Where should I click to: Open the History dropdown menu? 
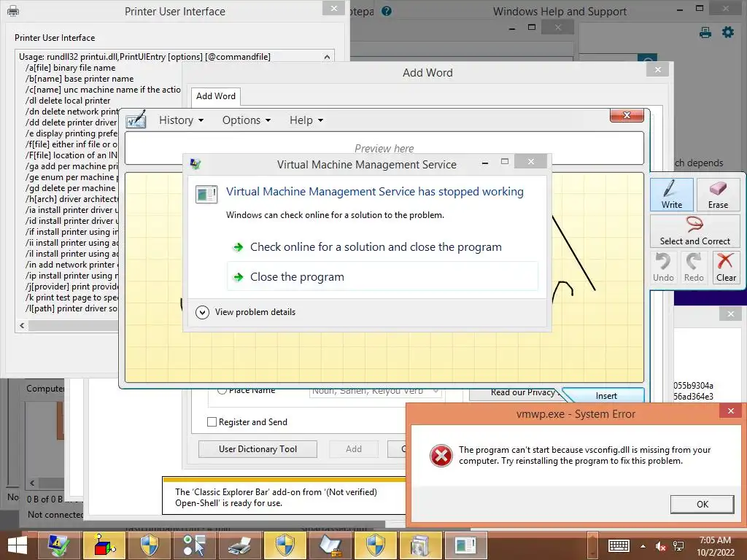(x=181, y=120)
